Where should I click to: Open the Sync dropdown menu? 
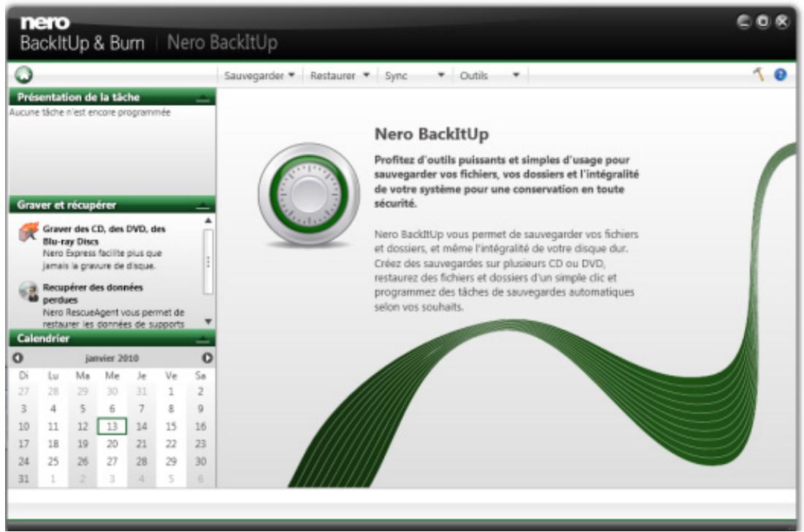coord(414,75)
